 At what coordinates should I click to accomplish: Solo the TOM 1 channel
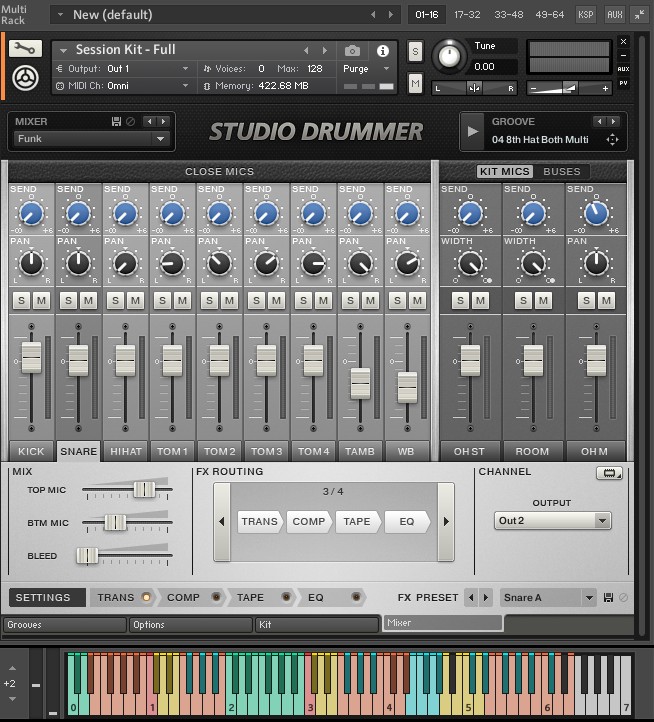click(x=162, y=301)
